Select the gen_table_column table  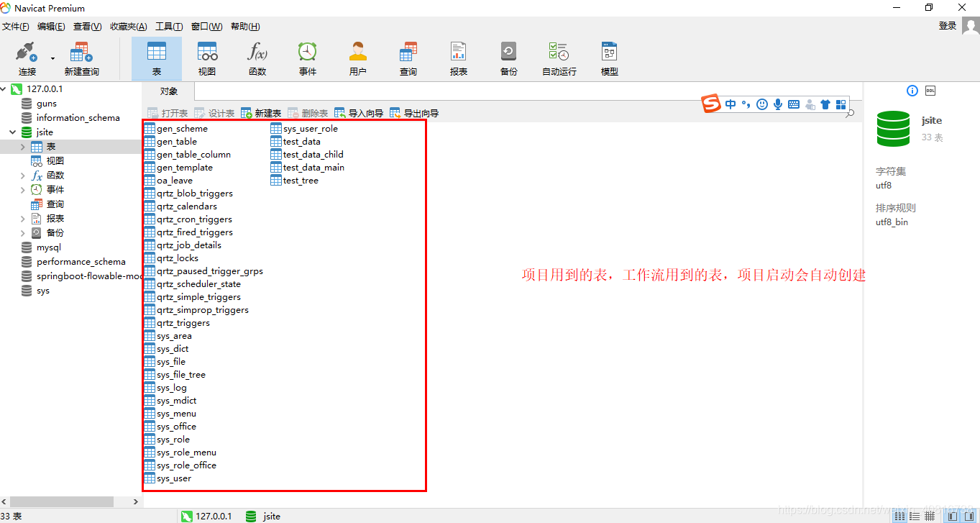188,155
